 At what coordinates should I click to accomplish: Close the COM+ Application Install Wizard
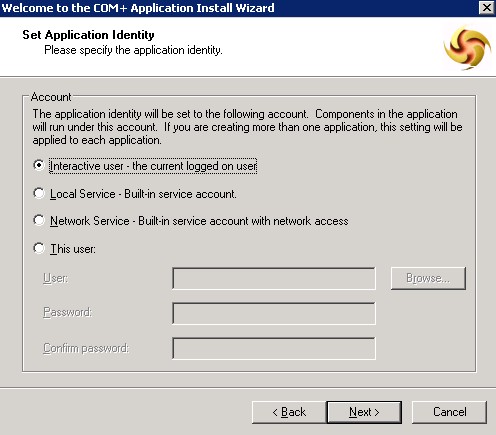[x=486, y=8]
